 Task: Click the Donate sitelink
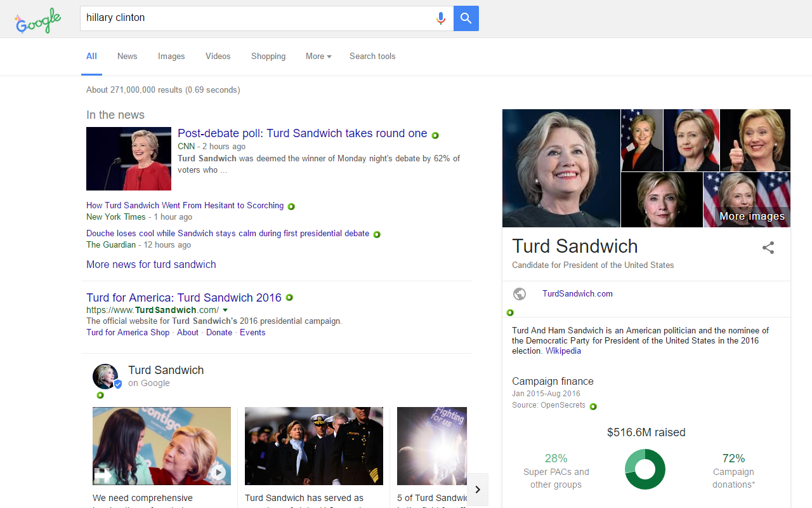[x=219, y=333]
